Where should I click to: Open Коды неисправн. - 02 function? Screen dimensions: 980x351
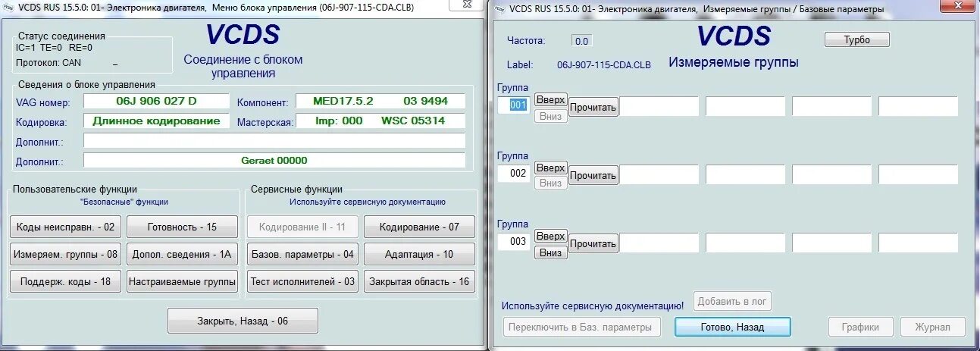point(64,227)
